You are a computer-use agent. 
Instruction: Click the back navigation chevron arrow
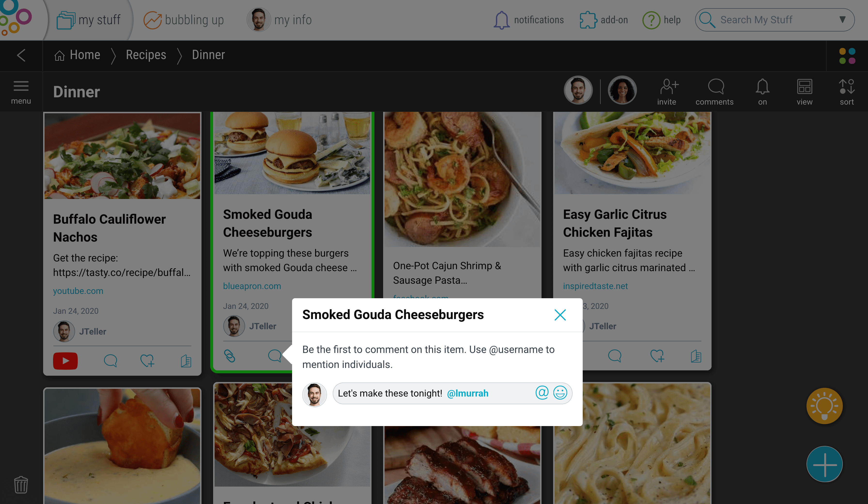[x=22, y=55]
